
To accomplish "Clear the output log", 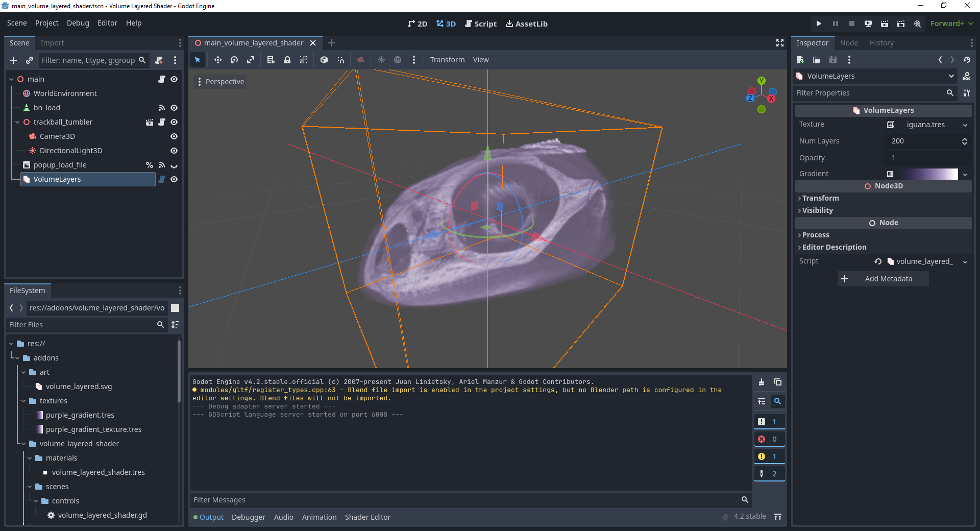I will click(762, 382).
